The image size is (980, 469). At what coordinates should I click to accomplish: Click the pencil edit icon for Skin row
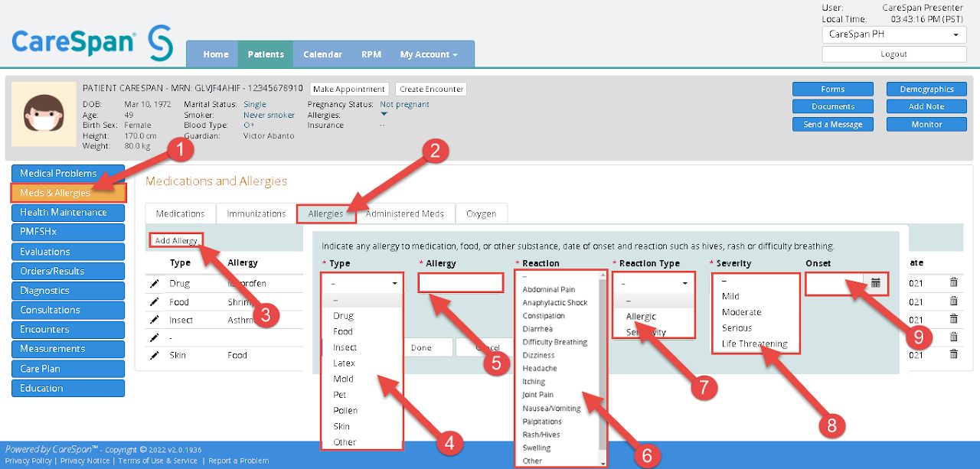pyautogui.click(x=155, y=355)
